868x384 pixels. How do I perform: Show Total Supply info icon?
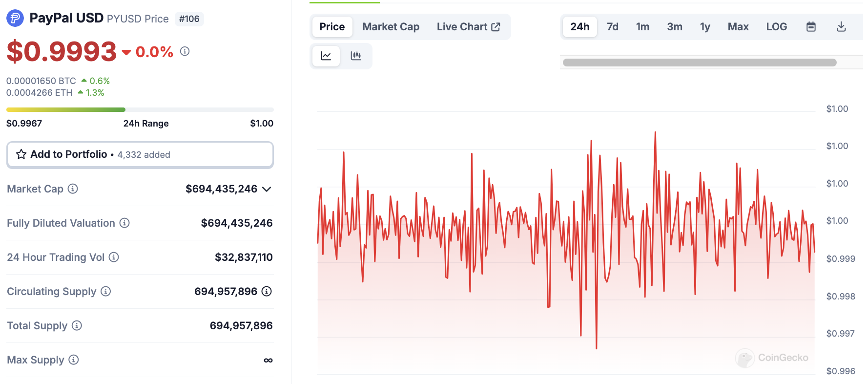(77, 325)
